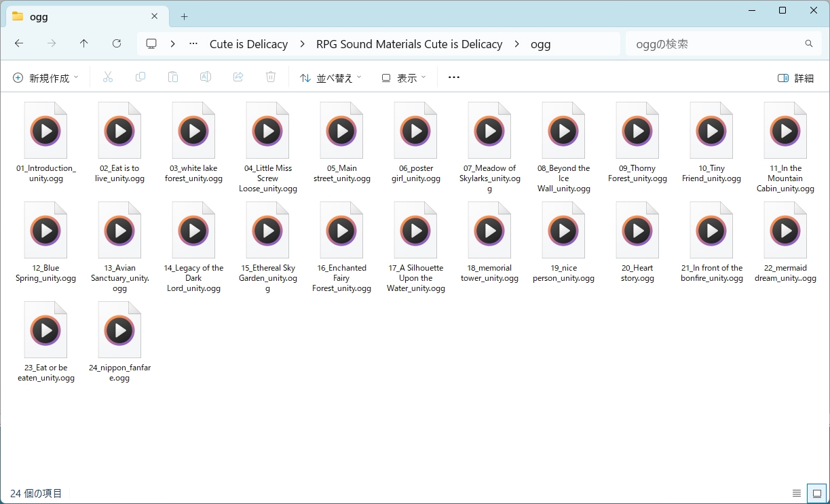Expand chevron before ogg breadcrumb

pos(516,43)
